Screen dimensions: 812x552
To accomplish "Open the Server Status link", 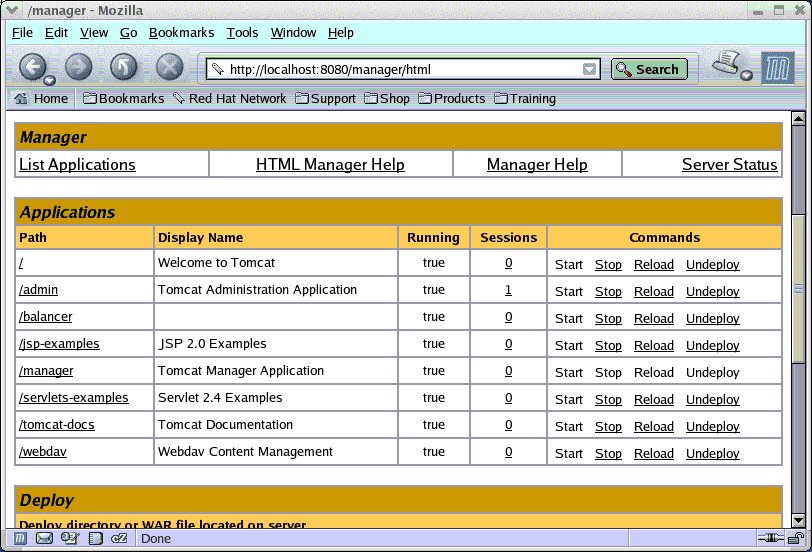I will tap(730, 165).
